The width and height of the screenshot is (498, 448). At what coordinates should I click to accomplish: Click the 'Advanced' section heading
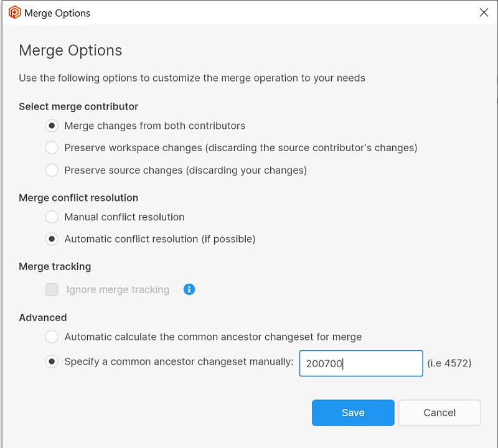[43, 317]
